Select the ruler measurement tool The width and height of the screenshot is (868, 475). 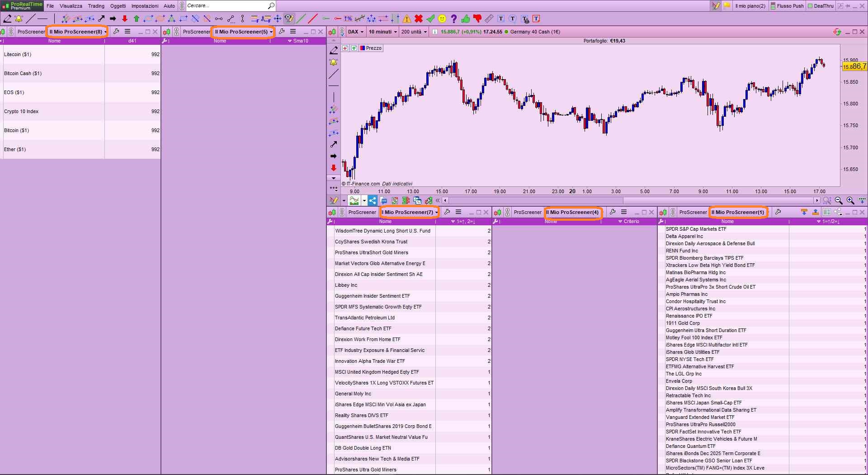[489, 19]
